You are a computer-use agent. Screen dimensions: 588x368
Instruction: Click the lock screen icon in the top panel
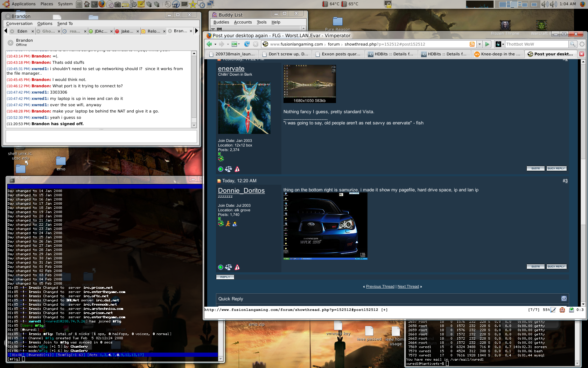(387, 4)
